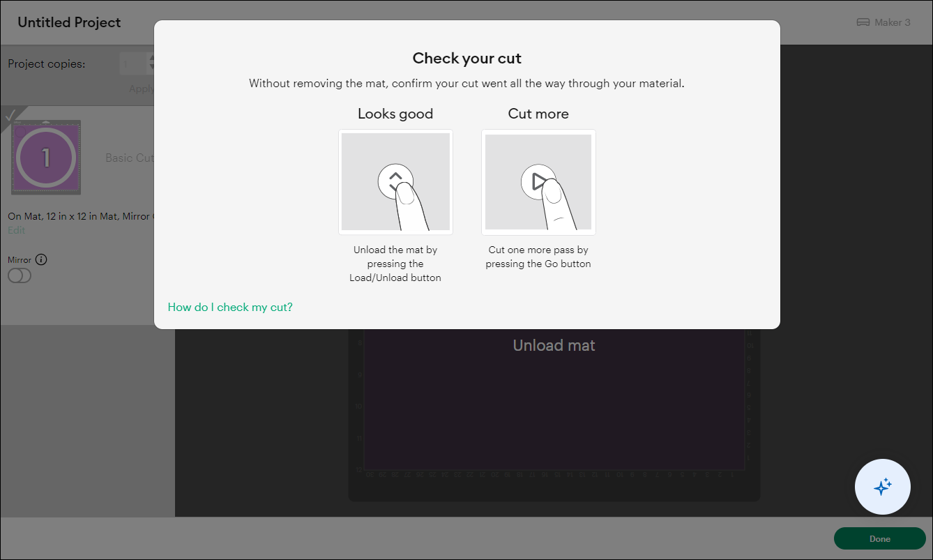Open the 'How do I check my cut?' link
This screenshot has width=933, height=560.
(x=230, y=307)
